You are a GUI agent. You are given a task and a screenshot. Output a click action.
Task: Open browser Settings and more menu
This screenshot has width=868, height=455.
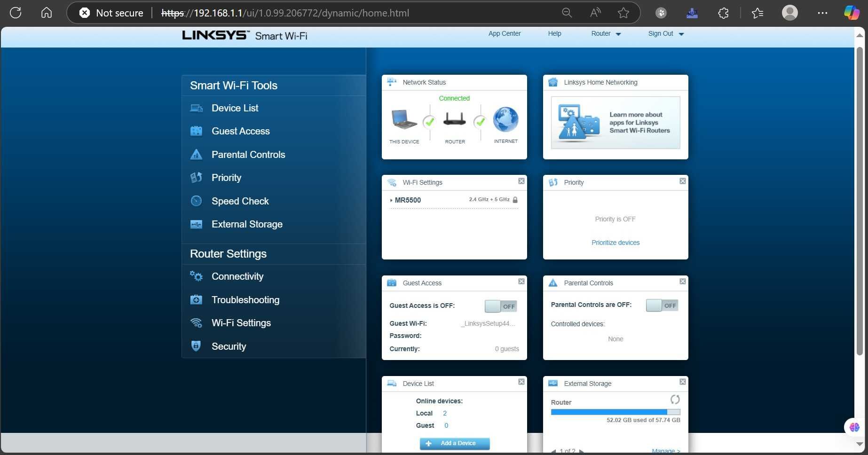point(822,13)
